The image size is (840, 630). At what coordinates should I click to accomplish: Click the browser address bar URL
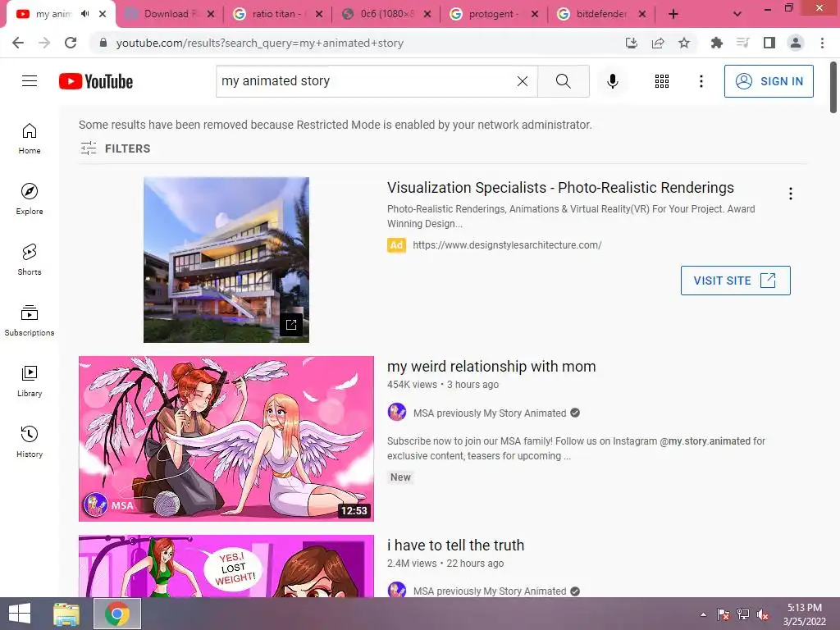tap(260, 43)
